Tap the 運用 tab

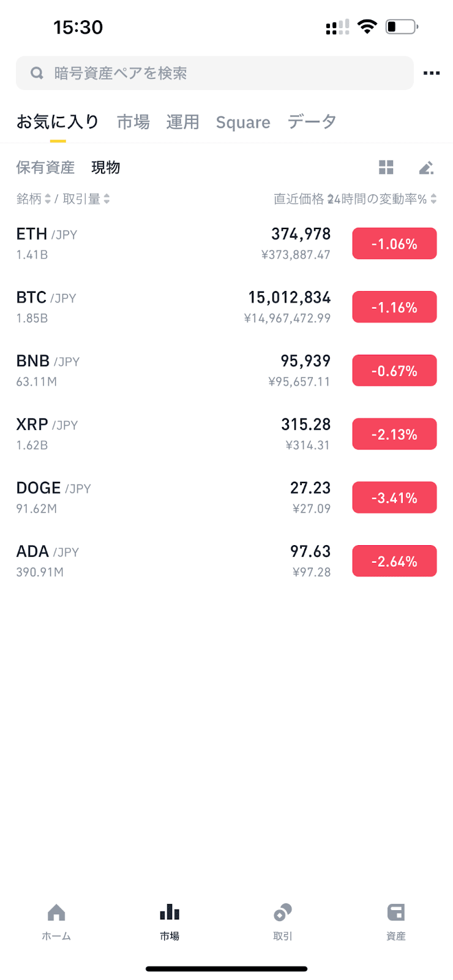click(x=182, y=123)
